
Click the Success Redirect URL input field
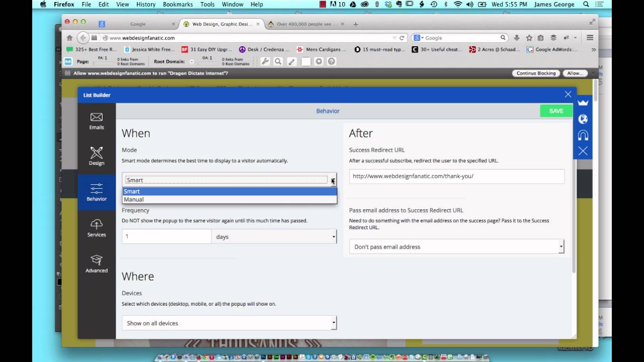[457, 176]
